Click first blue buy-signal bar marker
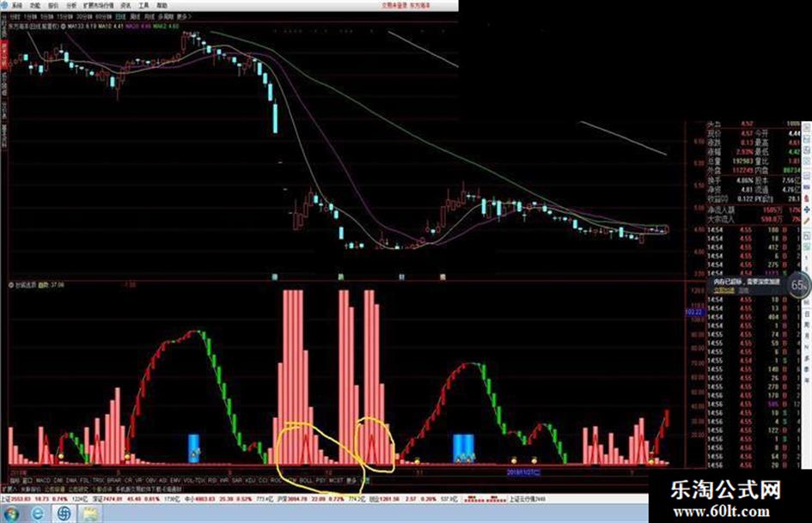The width and height of the screenshot is (812, 523). [193, 448]
